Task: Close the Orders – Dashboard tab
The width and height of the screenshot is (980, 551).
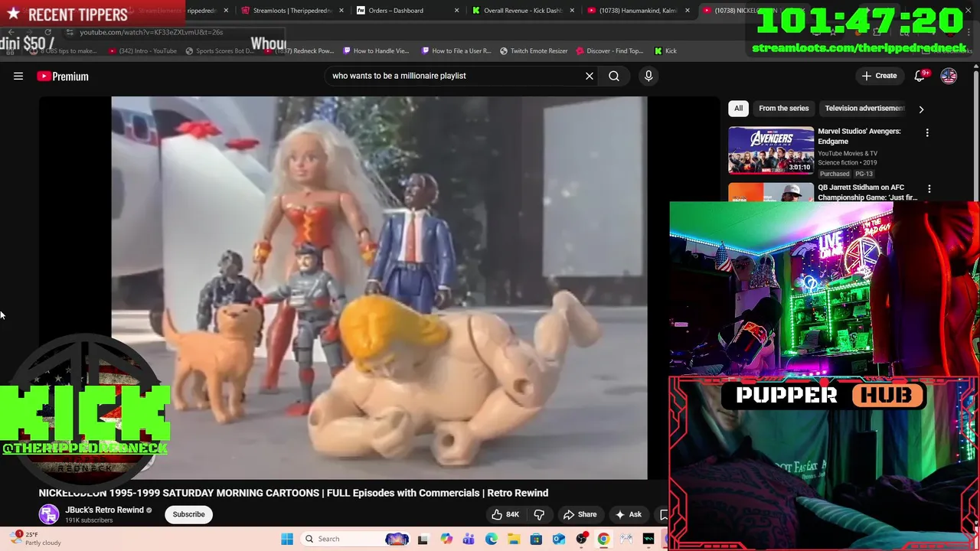Action: pos(456,11)
